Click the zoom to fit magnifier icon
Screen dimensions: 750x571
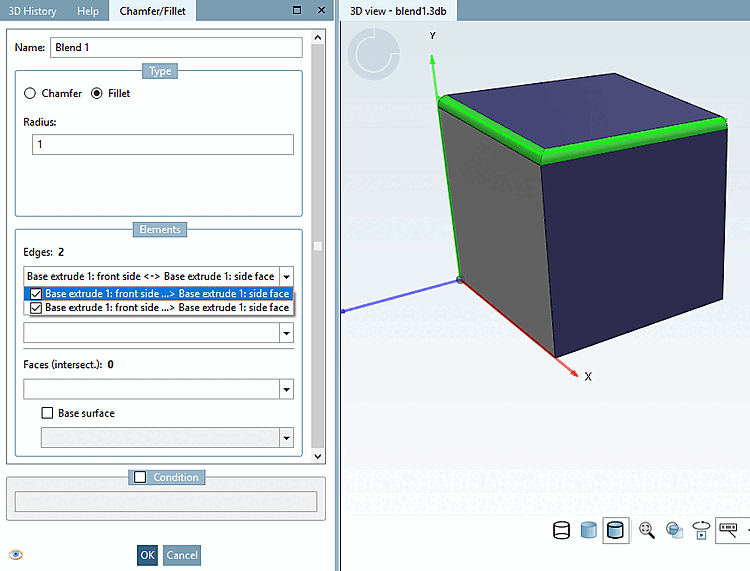(x=647, y=530)
